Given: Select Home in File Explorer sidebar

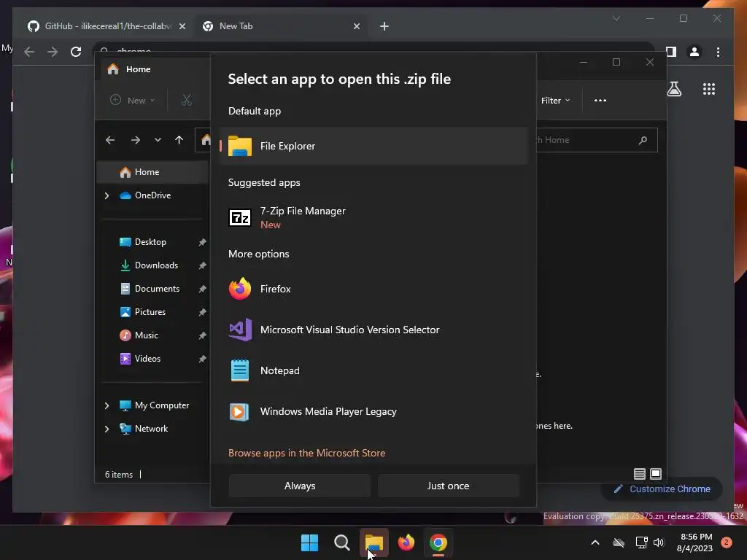Looking at the screenshot, I should pos(152,172).
